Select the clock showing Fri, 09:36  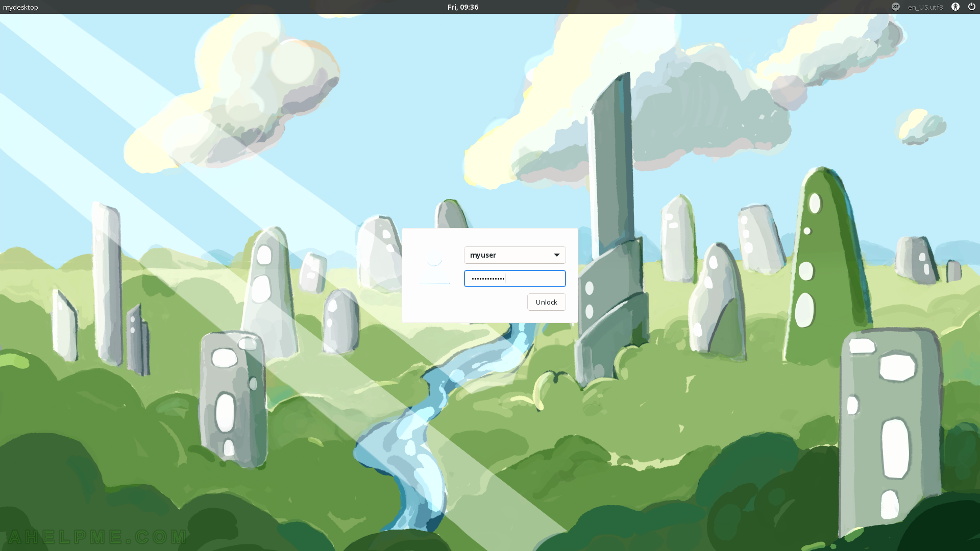[463, 7]
